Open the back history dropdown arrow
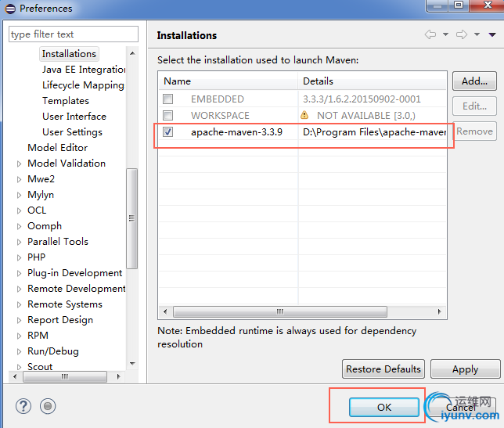Viewport: 504px width, 428px height. (x=445, y=34)
